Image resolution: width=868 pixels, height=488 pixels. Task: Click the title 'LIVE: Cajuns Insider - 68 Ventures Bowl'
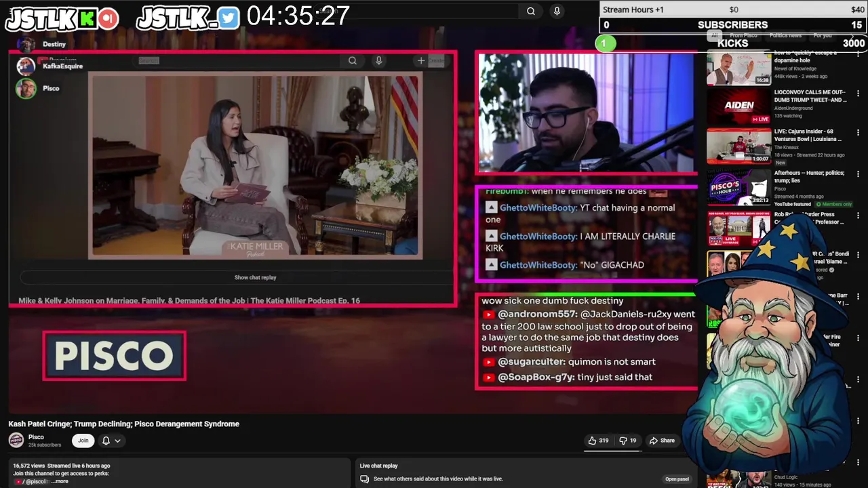click(809, 135)
